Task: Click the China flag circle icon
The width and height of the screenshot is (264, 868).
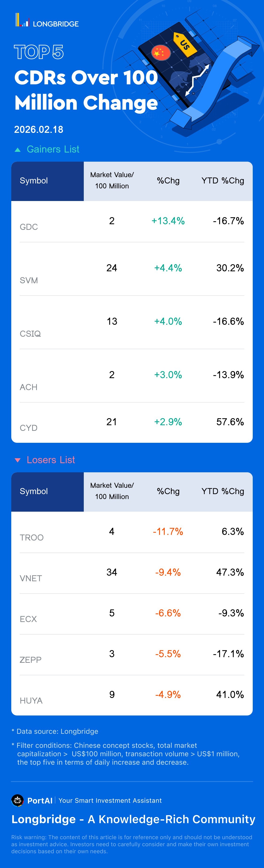Action: [x=161, y=52]
